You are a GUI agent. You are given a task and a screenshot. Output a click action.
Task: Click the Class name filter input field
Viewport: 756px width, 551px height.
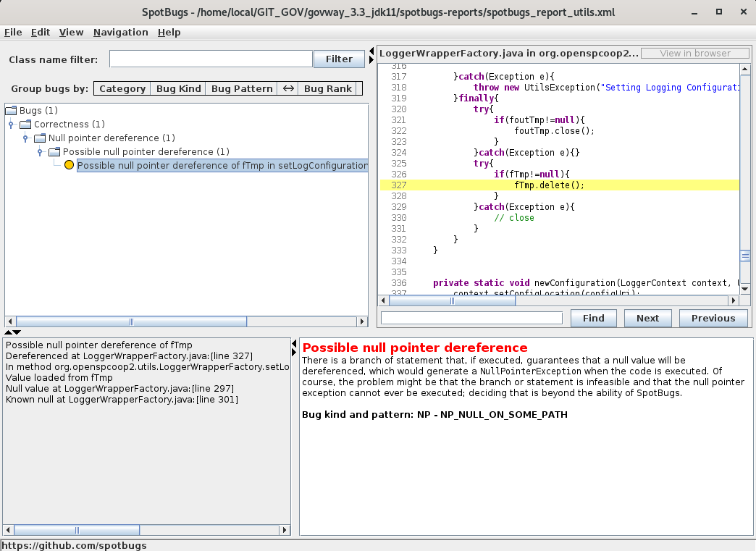[211, 59]
